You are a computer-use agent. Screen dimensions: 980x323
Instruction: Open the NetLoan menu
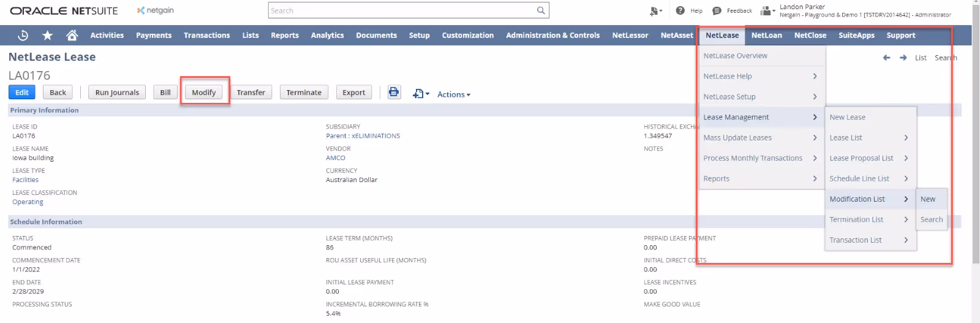pos(767,36)
